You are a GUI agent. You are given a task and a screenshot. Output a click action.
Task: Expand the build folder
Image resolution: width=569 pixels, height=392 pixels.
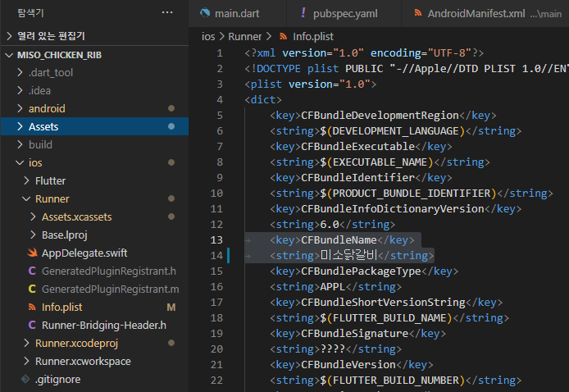pos(20,144)
